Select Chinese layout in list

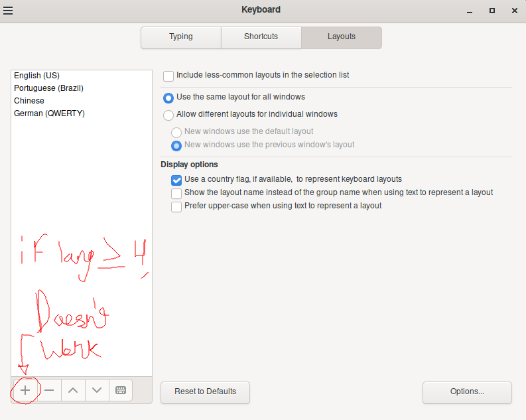(82, 101)
